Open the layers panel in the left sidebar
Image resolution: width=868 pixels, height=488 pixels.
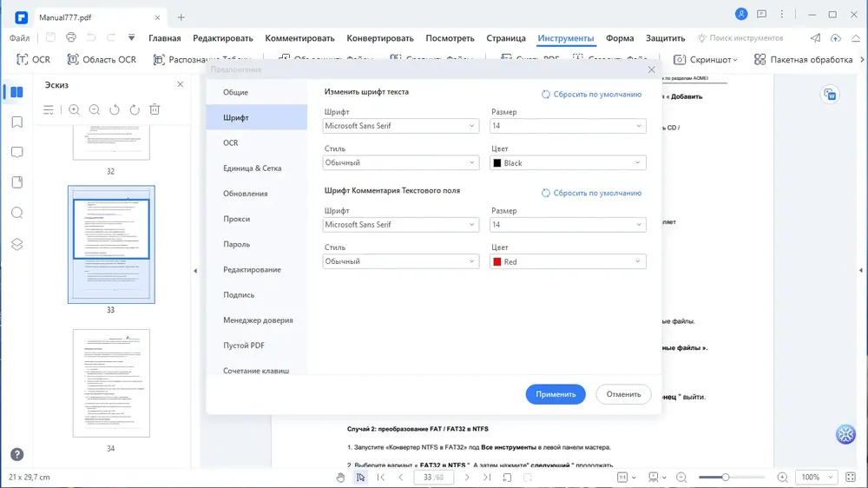(17, 244)
